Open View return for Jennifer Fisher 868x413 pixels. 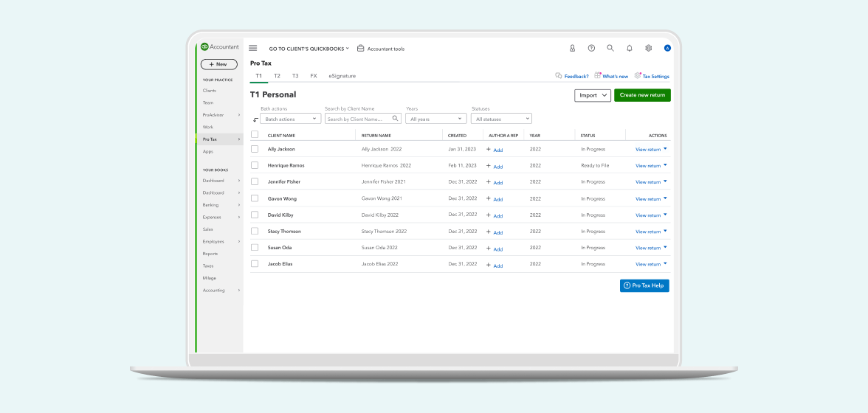tap(648, 182)
